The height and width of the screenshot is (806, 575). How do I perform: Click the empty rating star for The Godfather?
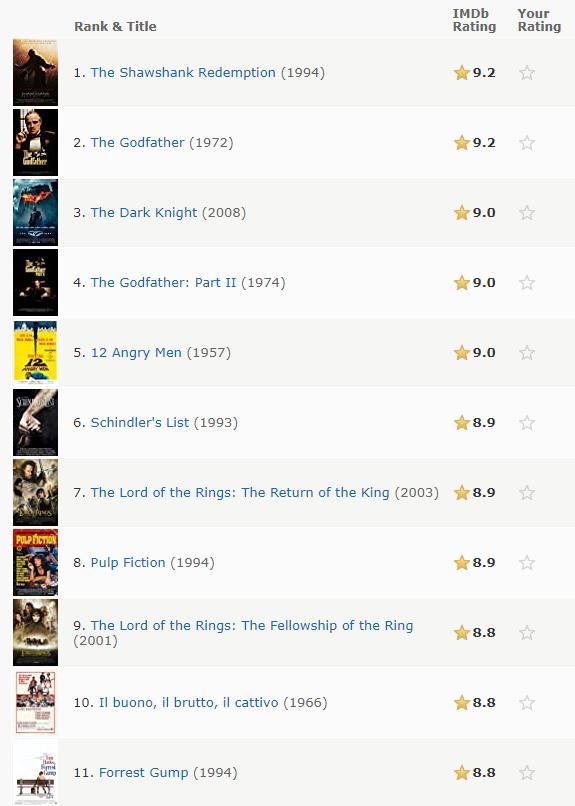point(527,142)
